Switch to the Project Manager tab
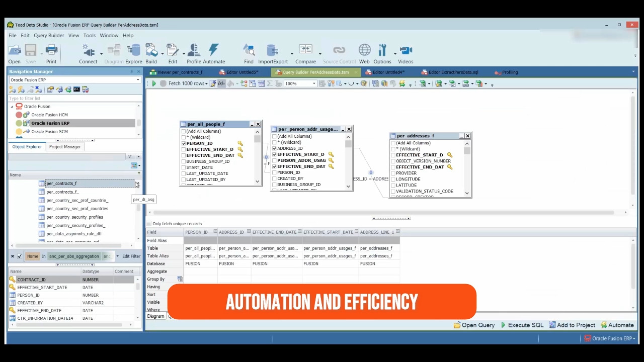644x362 pixels. click(64, 146)
